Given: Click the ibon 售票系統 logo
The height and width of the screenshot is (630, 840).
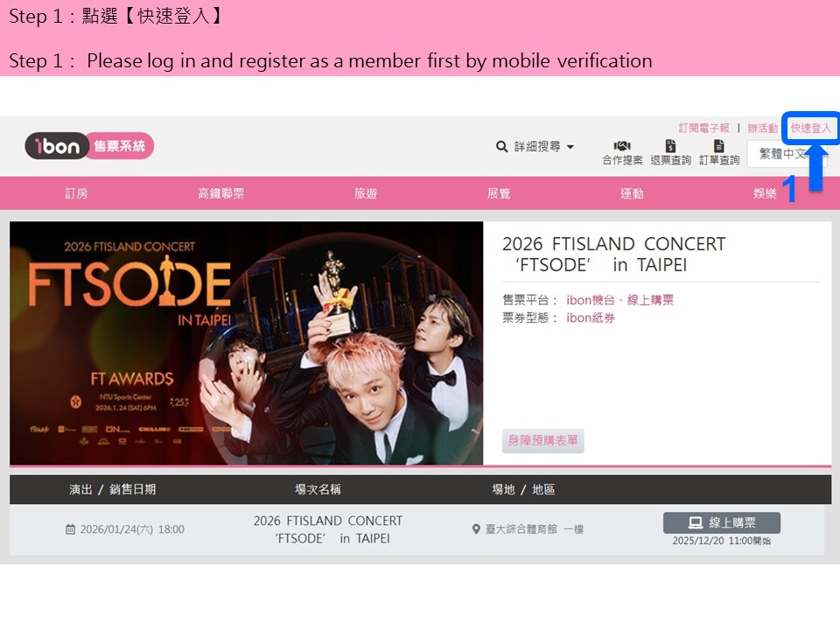Looking at the screenshot, I should [89, 146].
